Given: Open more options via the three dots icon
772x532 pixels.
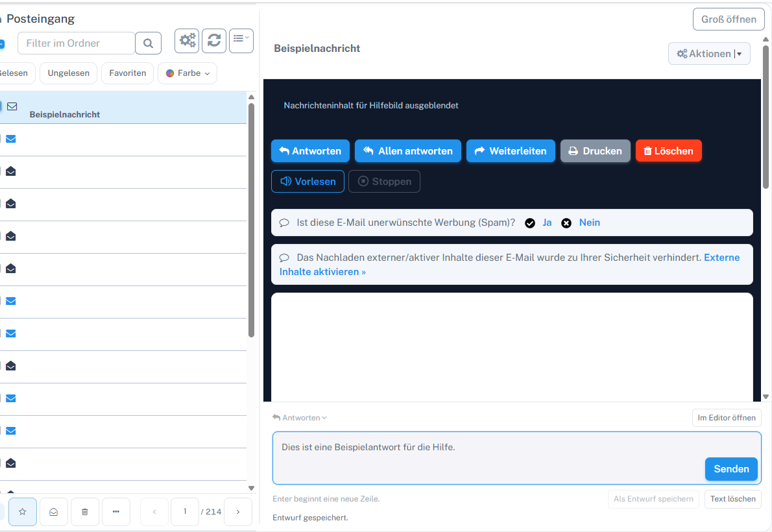Looking at the screenshot, I should point(116,512).
